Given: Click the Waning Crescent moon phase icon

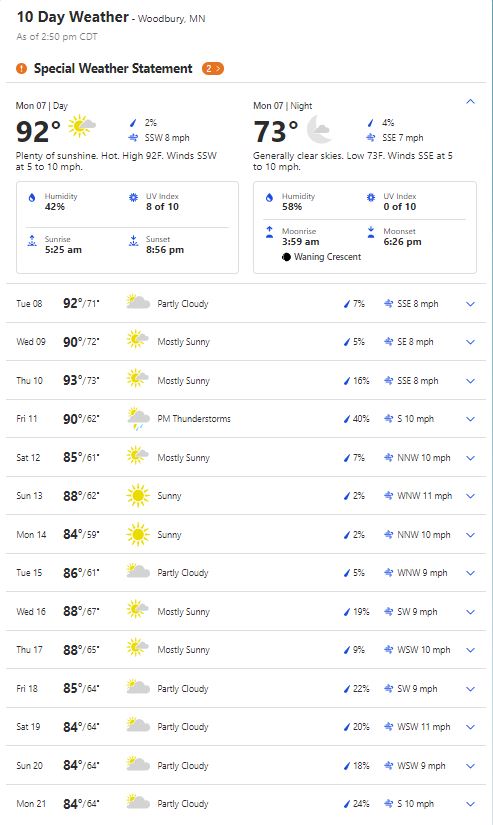Looking at the screenshot, I should (286, 257).
